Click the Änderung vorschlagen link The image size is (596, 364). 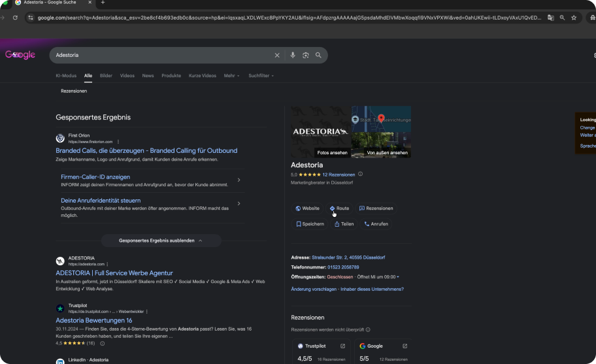(x=314, y=290)
